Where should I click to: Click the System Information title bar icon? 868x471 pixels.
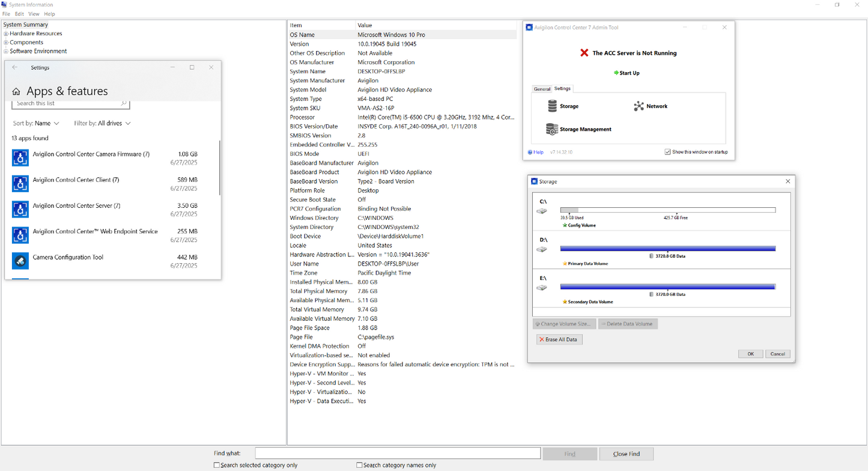coord(5,5)
